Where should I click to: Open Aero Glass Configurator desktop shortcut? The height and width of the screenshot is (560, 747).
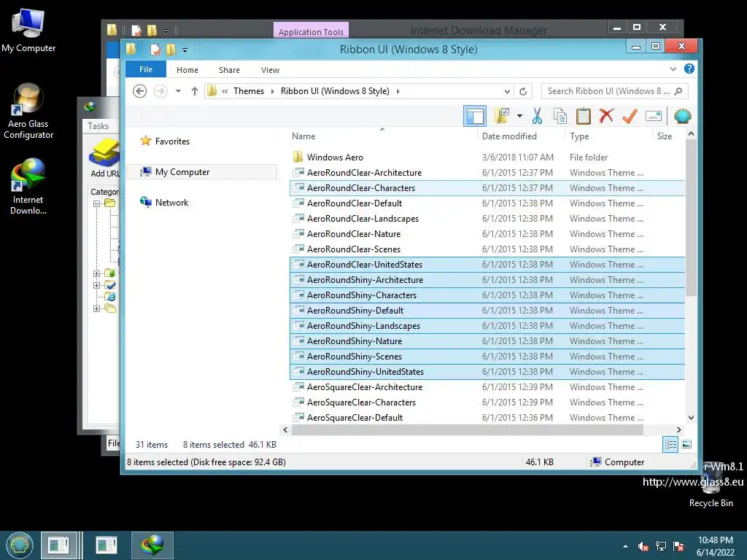tap(28, 112)
